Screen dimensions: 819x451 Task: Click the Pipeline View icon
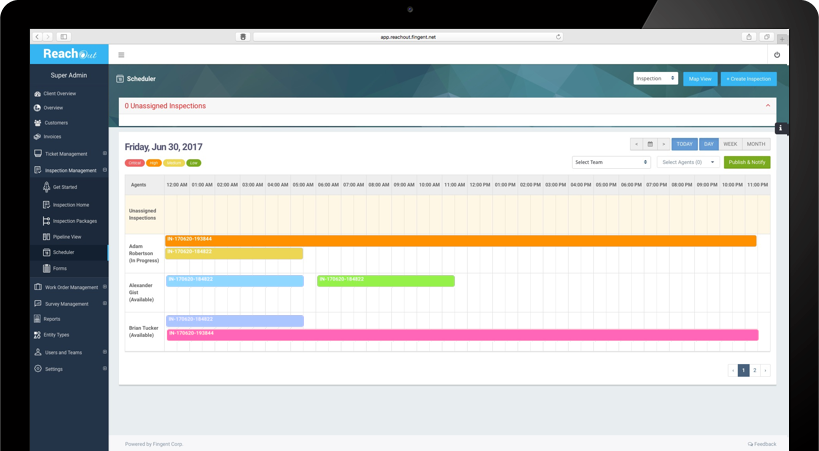pos(46,237)
